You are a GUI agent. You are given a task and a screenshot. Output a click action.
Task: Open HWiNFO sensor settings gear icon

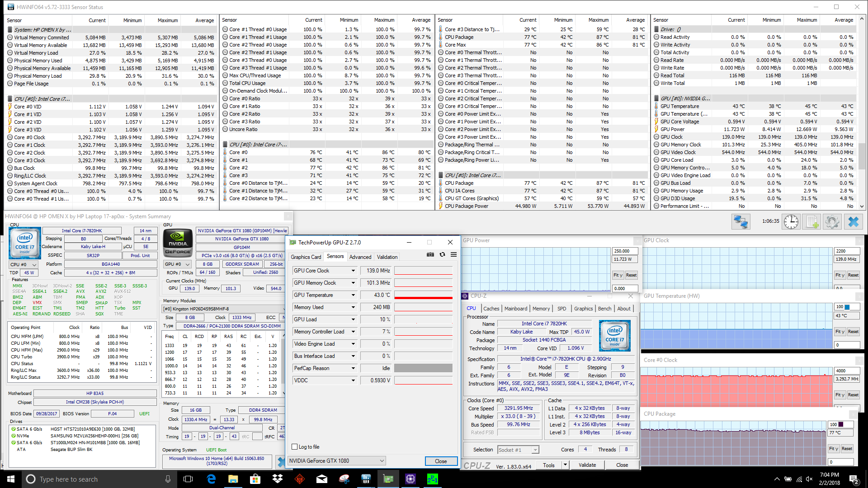click(832, 222)
